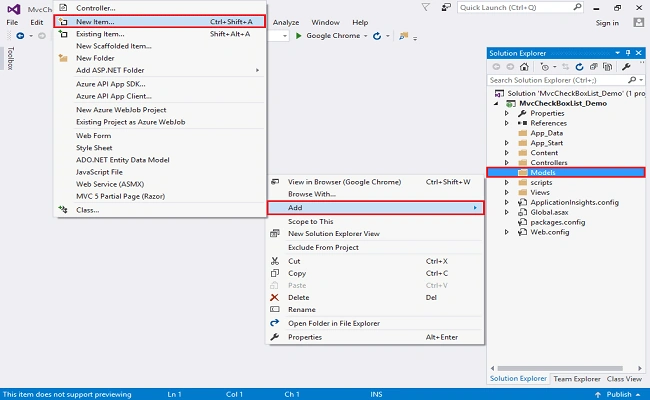Image resolution: width=650 pixels, height=400 pixels.
Task: Expand the References node
Action: pyautogui.click(x=507, y=123)
